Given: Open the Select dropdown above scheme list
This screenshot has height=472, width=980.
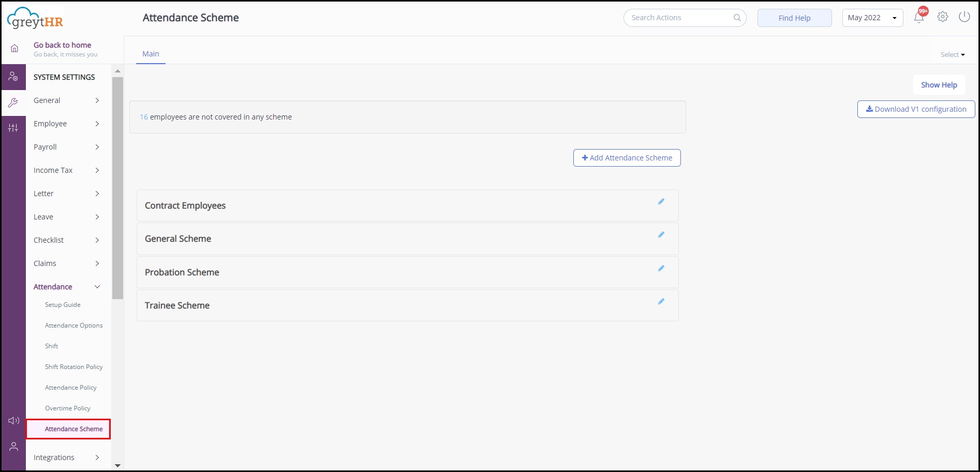Looking at the screenshot, I should click(953, 54).
